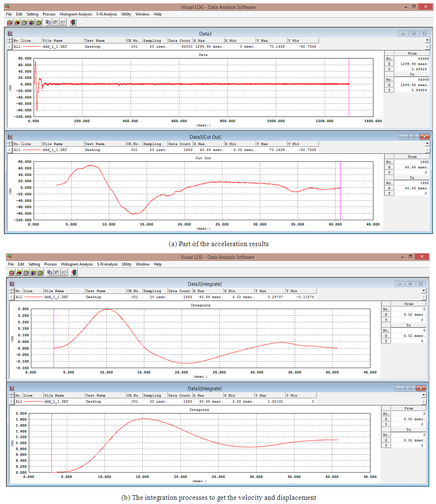Select the All row label in the Data3 table

coord(17,47)
